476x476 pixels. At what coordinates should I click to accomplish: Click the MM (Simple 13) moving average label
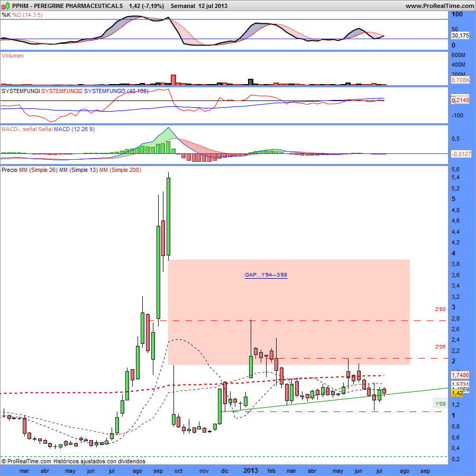click(x=78, y=170)
